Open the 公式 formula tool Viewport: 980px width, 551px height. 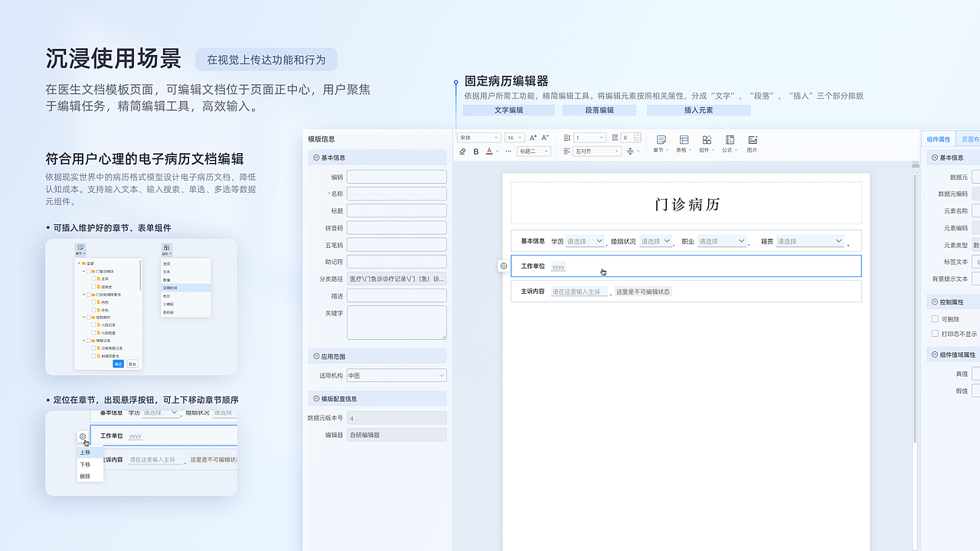coord(729,139)
